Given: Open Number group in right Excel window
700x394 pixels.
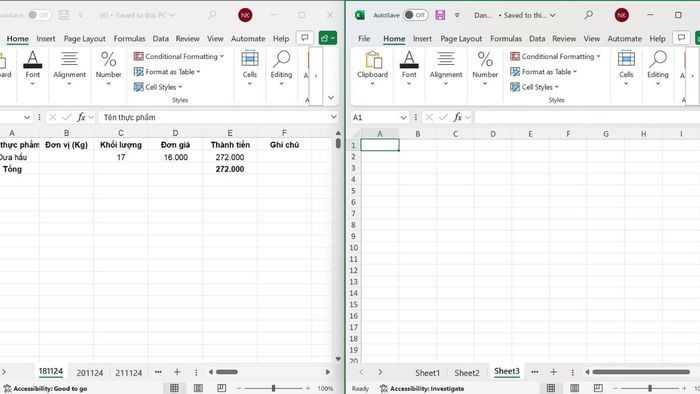Looking at the screenshot, I should point(485,68).
